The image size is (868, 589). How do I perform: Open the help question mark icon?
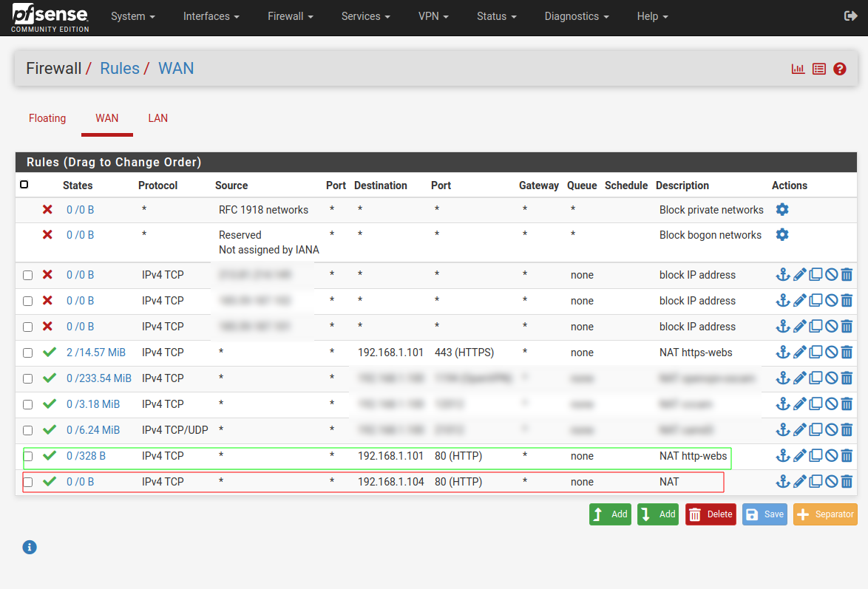coord(839,69)
